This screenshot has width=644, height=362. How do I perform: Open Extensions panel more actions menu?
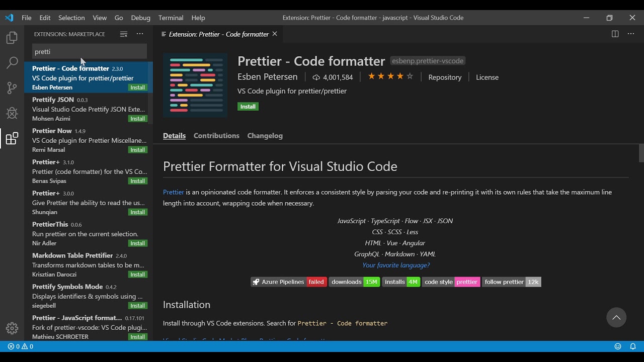click(x=140, y=34)
